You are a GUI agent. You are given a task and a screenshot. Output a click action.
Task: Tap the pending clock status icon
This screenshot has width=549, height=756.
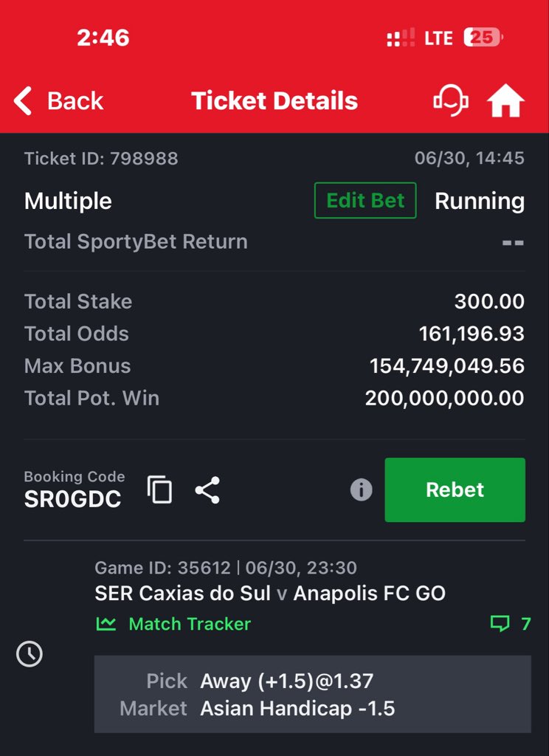(30, 654)
